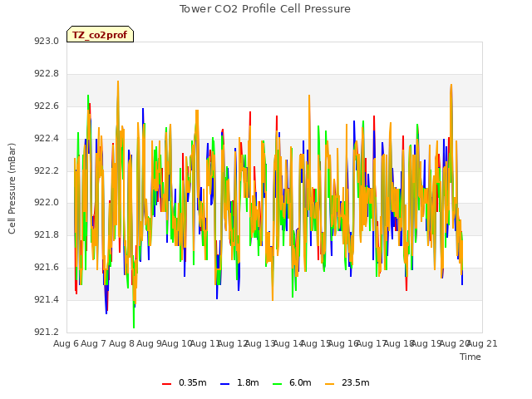Select the 922.4 y-axis tick label
This screenshot has width=532, height=399.
[47, 138]
